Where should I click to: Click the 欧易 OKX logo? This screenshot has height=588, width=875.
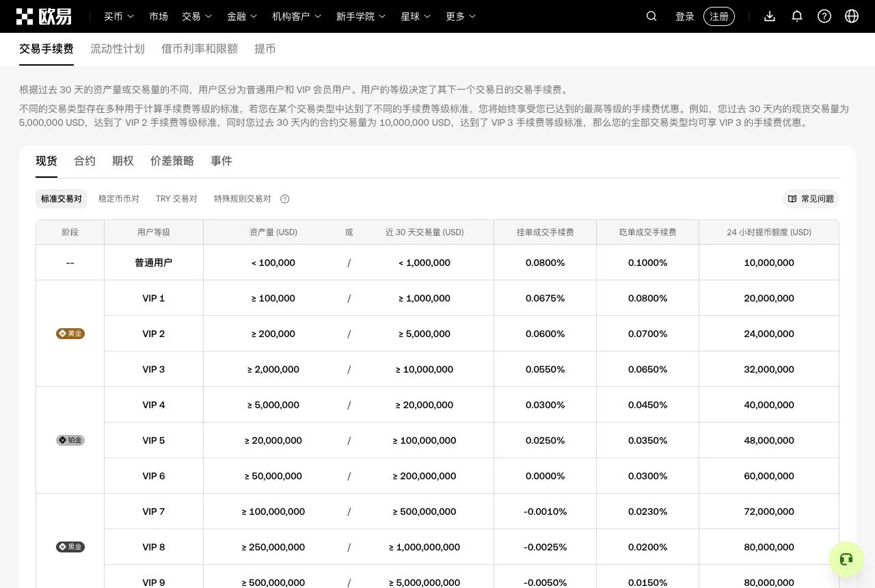click(x=44, y=16)
